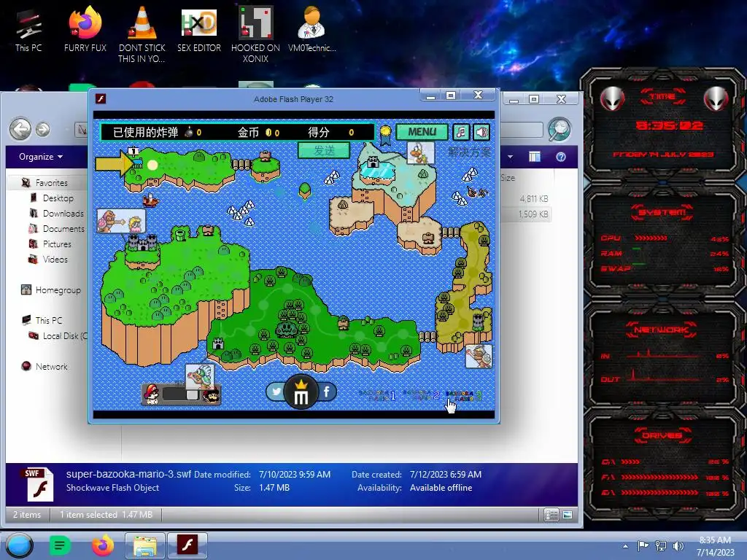Viewport: 747px width, 560px height.
Task: Open the Bazooka Mario 1 link
Action: [x=377, y=395]
